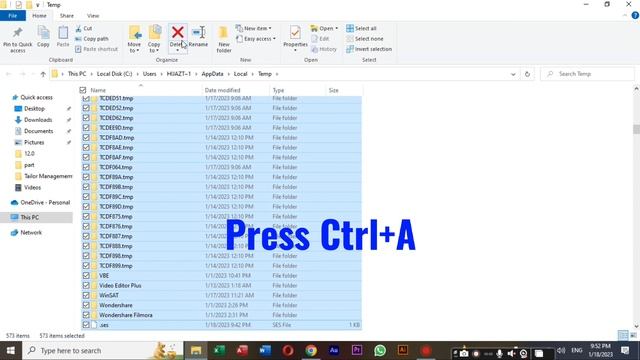
Task: Uncheck the TCDED52.tmp checkbox
Action: 86,108
